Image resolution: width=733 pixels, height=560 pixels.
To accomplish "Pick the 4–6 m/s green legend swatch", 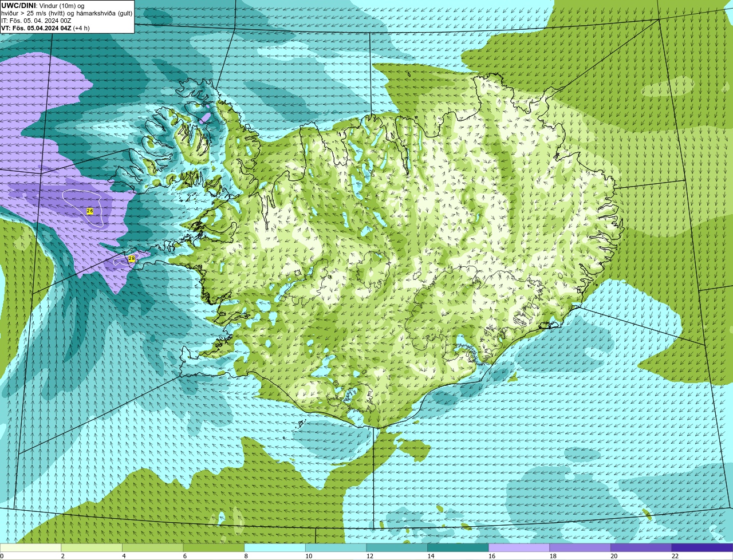I will [x=152, y=547].
